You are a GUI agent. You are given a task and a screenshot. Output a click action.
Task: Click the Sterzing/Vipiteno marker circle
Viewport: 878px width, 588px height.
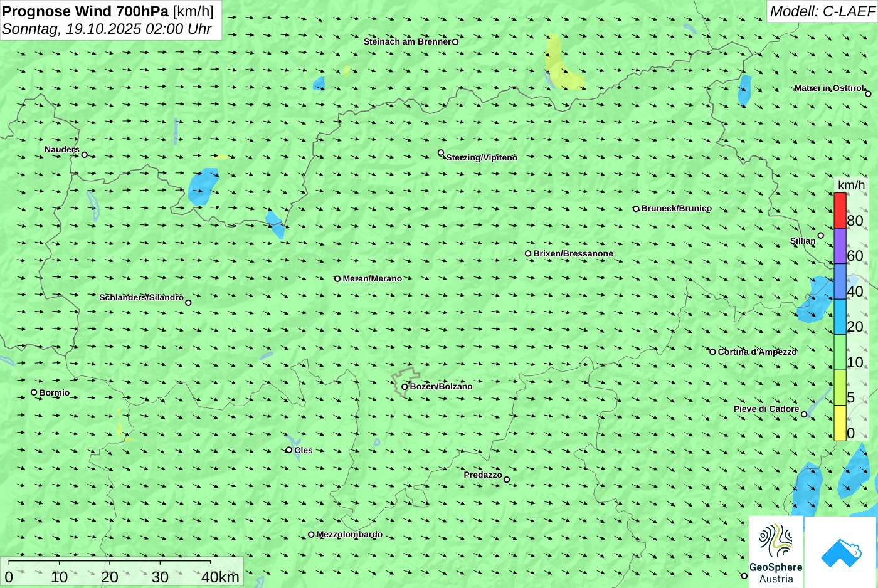pos(441,153)
